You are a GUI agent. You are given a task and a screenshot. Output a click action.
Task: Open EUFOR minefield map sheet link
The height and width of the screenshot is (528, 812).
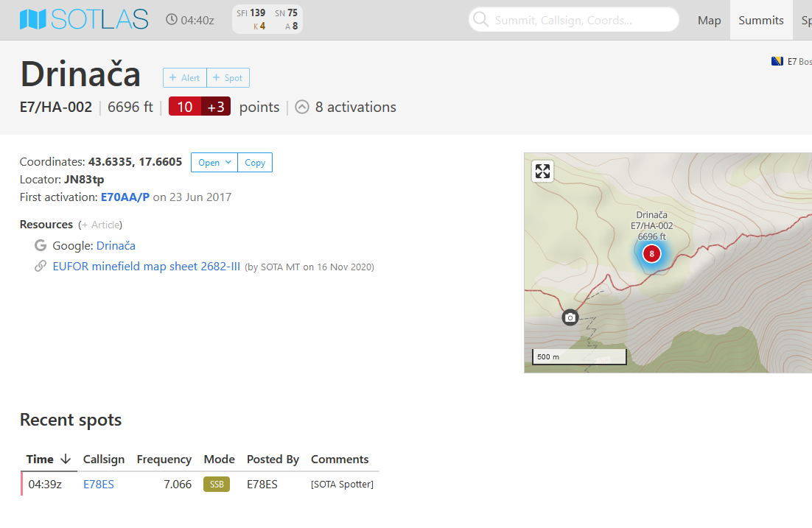click(x=146, y=267)
